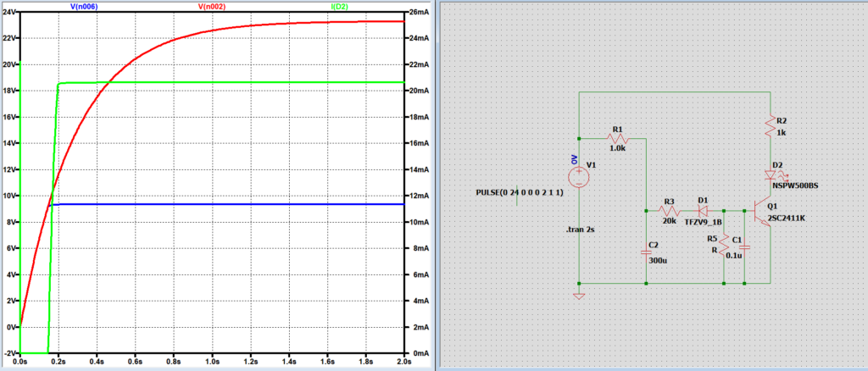
Task: Click the 2SC2411K transistor model label
Action: click(787, 218)
